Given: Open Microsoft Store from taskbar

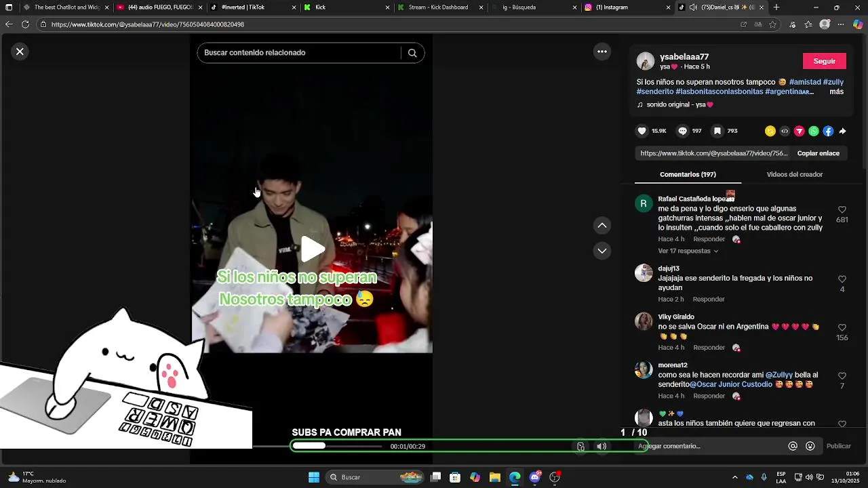Looking at the screenshot, I should [x=455, y=477].
